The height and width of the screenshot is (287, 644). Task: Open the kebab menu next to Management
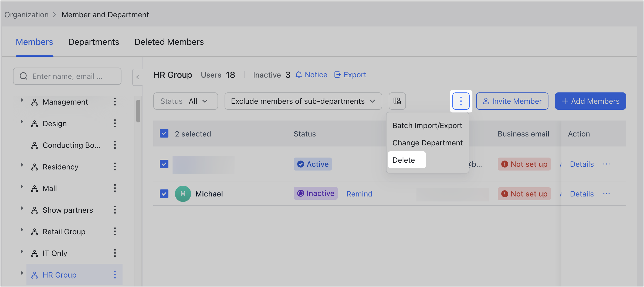point(115,102)
